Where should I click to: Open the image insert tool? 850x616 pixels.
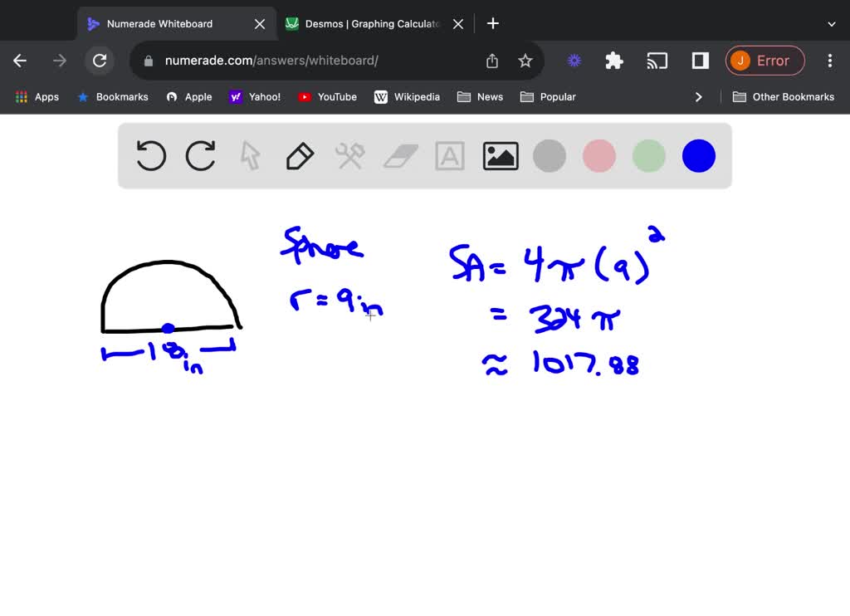pos(500,155)
